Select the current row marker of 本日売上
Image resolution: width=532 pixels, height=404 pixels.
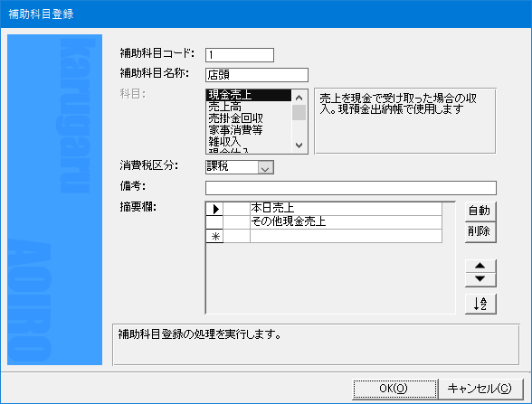click(214, 209)
